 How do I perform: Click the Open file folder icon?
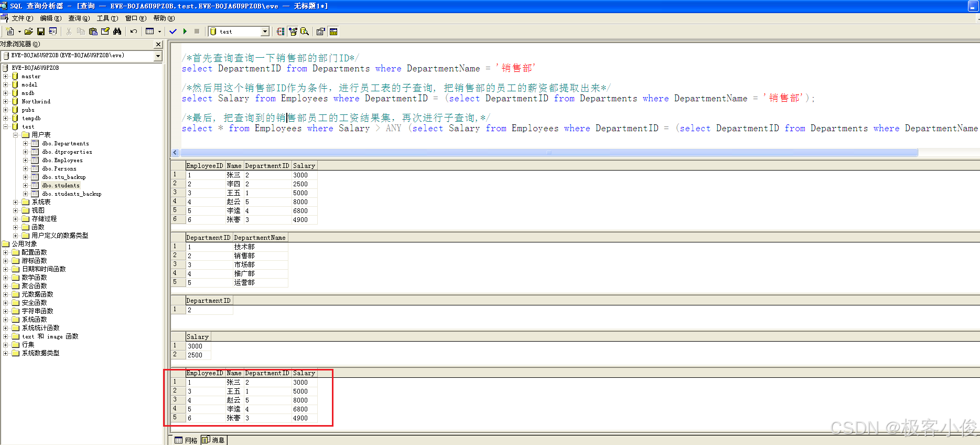tap(29, 31)
